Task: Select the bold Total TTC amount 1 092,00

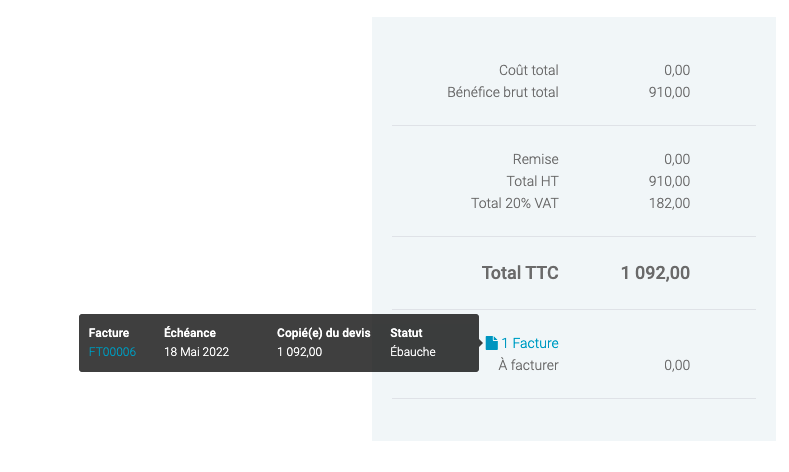Action: 655,273
